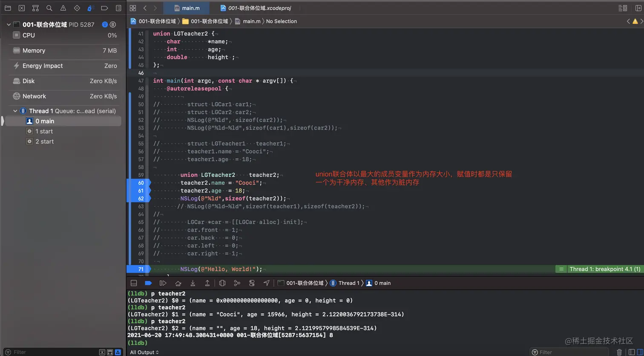Continue program execution
The height and width of the screenshot is (356, 644).
click(163, 283)
